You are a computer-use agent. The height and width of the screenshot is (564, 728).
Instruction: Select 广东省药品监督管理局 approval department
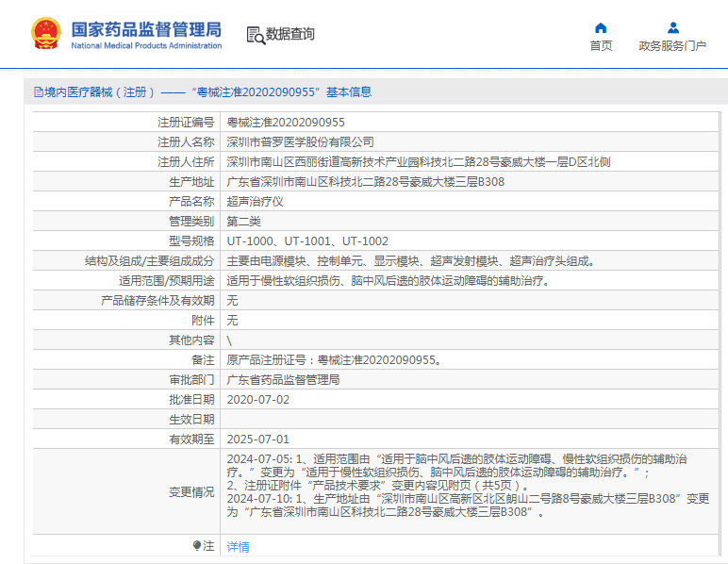click(283, 380)
